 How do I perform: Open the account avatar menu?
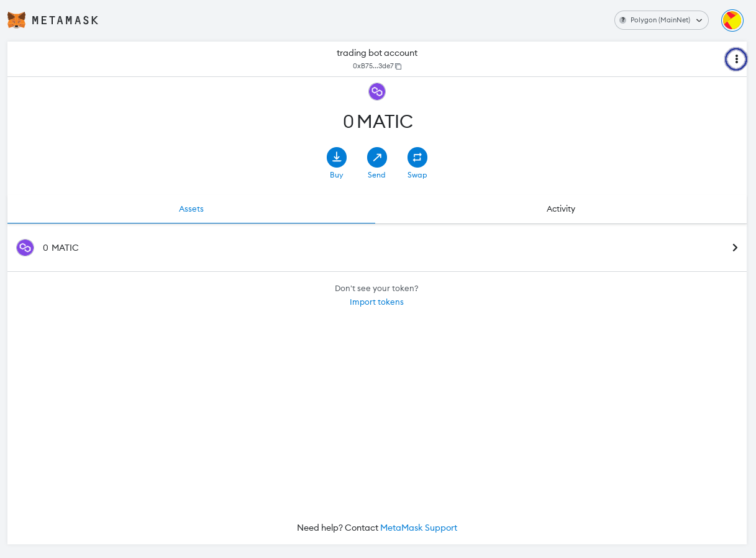pyautogui.click(x=732, y=20)
